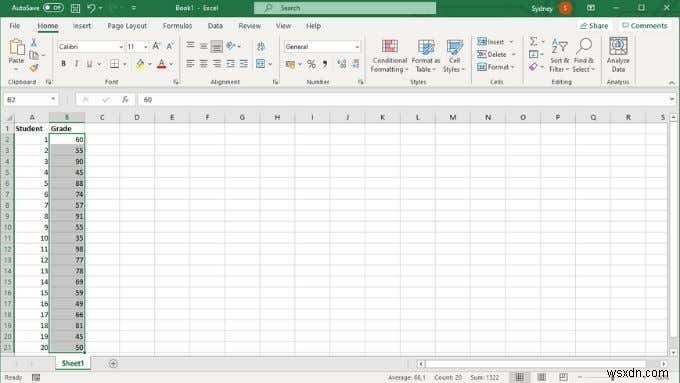Viewport: 680px width, 383px height.
Task: Expand the formula bar
Action: pyautogui.click(x=671, y=99)
